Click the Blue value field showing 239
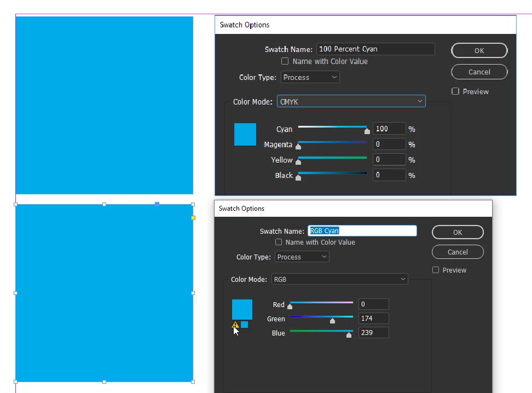The image size is (532, 393). (x=374, y=333)
